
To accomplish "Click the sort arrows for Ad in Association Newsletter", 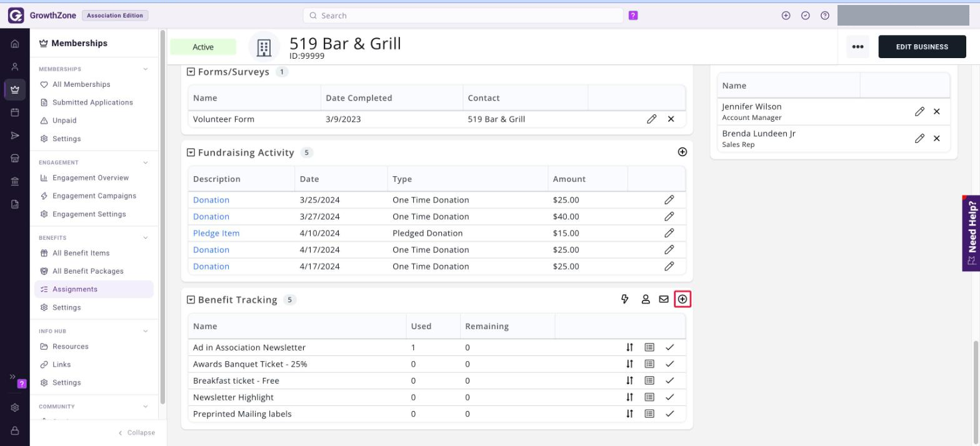I will pos(630,347).
